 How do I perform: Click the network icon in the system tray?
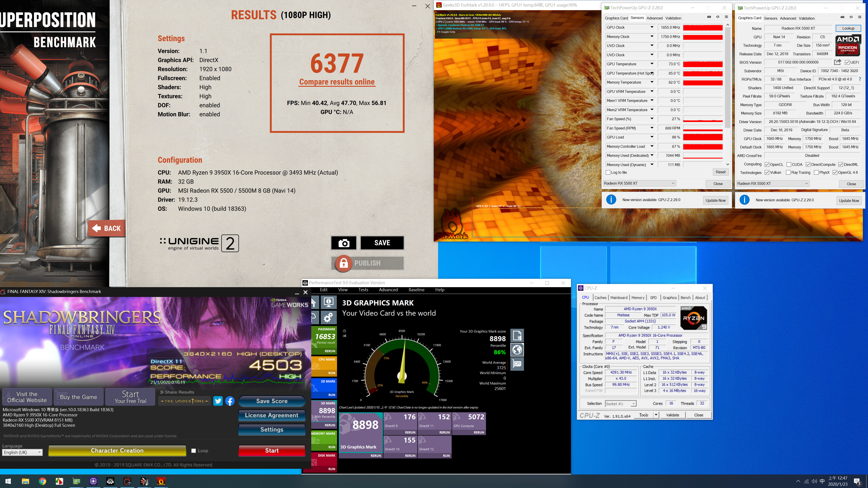pyautogui.click(x=807, y=481)
